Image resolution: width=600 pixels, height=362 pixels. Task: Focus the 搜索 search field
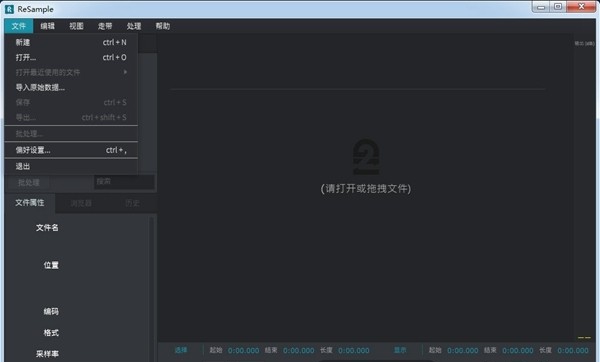pyautogui.click(x=125, y=182)
